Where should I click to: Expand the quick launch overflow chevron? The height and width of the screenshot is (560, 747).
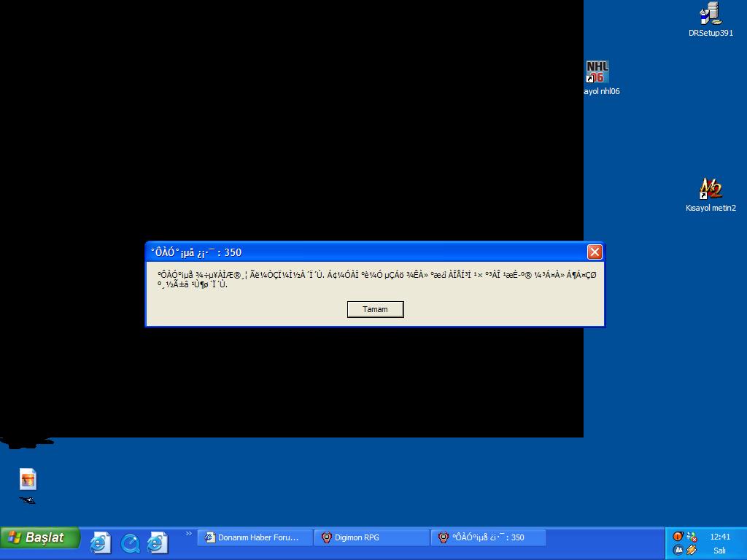point(188,534)
